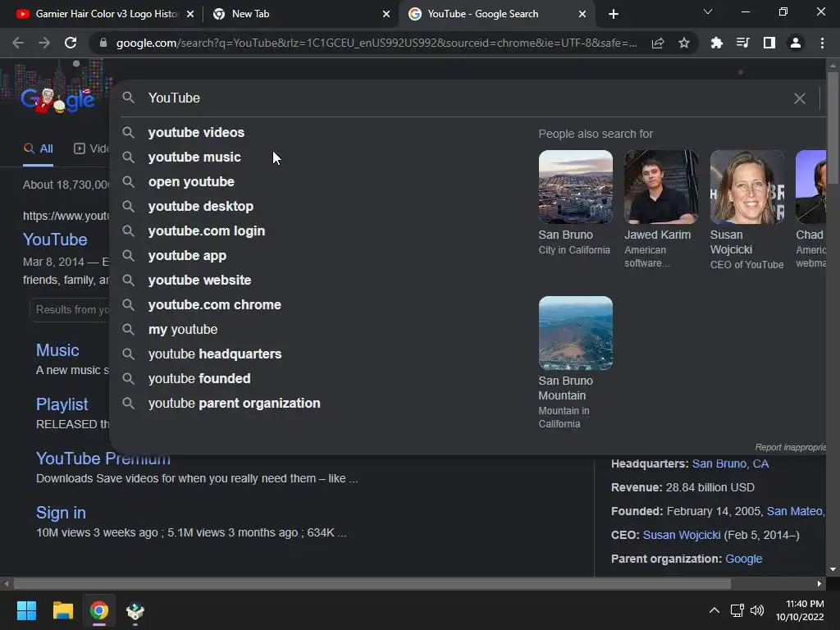Open the YouTube Premium sitelink
Viewport: 840px width, 630px height.
pos(103,459)
